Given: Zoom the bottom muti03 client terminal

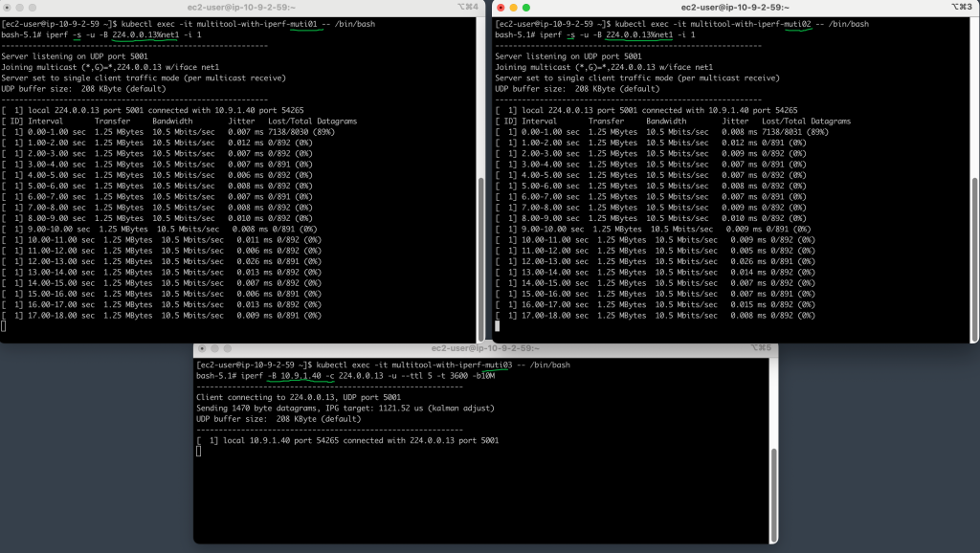Looking at the screenshot, I should (228, 348).
